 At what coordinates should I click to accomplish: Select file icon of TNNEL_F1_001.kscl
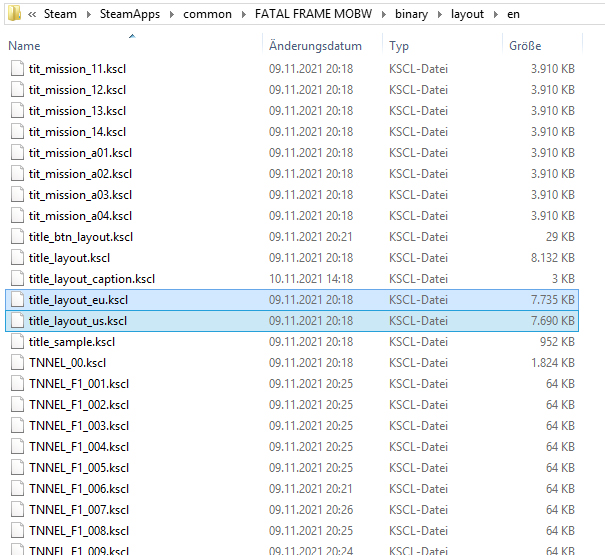click(x=17, y=384)
